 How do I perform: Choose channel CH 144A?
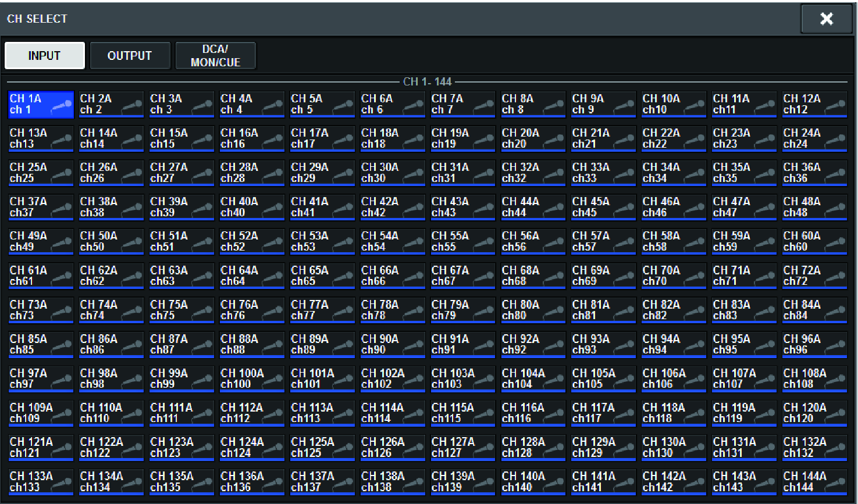coord(814,481)
